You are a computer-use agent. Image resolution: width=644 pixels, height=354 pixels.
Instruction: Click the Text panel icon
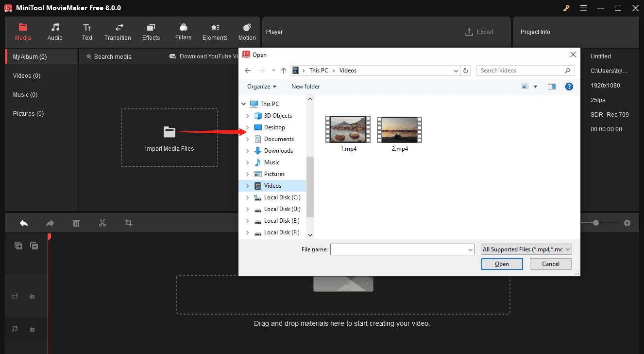coord(87,32)
